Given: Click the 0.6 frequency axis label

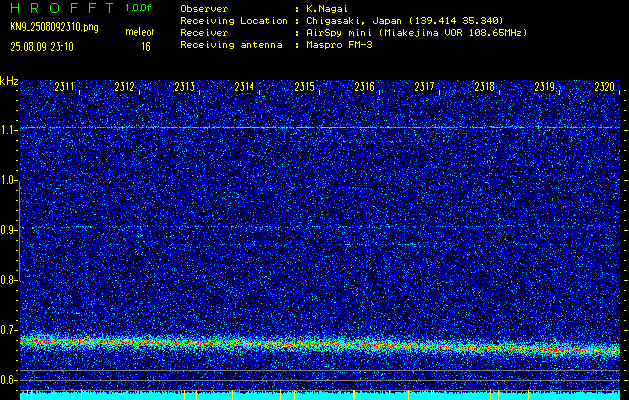Looking at the screenshot, I should click(8, 380).
